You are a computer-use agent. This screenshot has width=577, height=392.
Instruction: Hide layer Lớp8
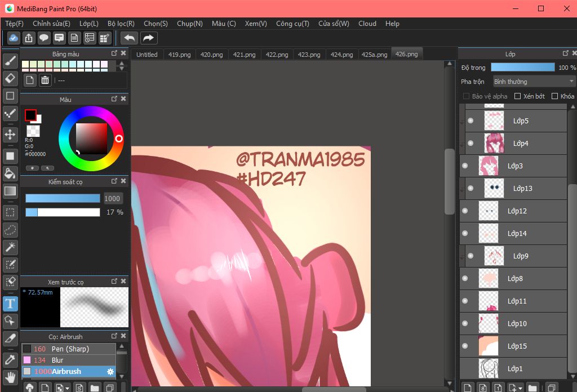pyautogui.click(x=465, y=278)
